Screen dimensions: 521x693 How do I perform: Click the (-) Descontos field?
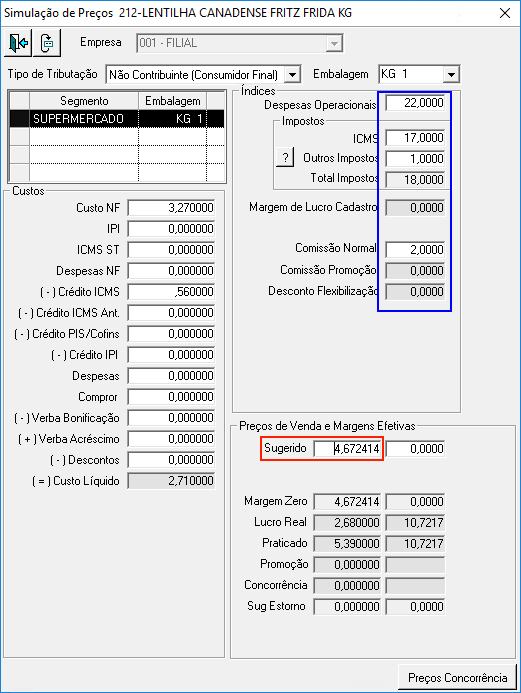[x=171, y=460]
